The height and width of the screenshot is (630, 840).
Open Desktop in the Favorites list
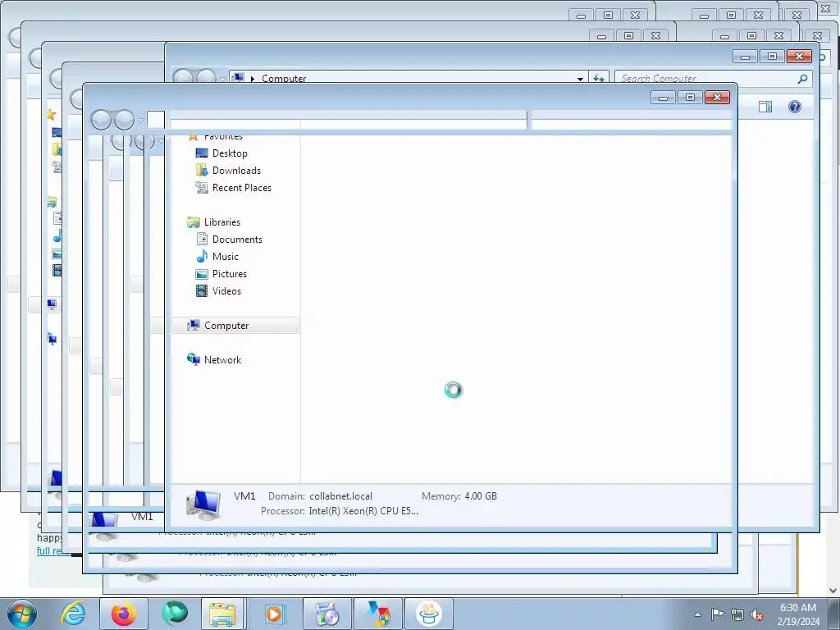(230, 153)
